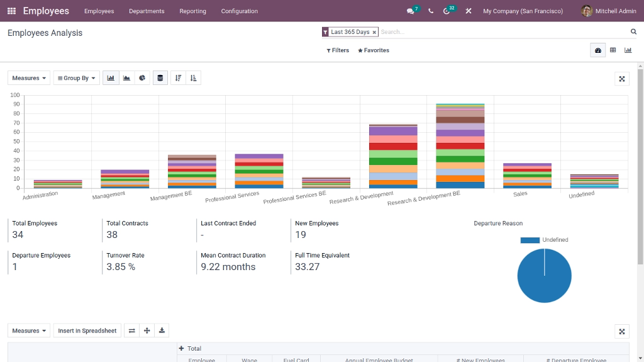
Task: Click the vertical page scrollbar
Action: pos(640,167)
